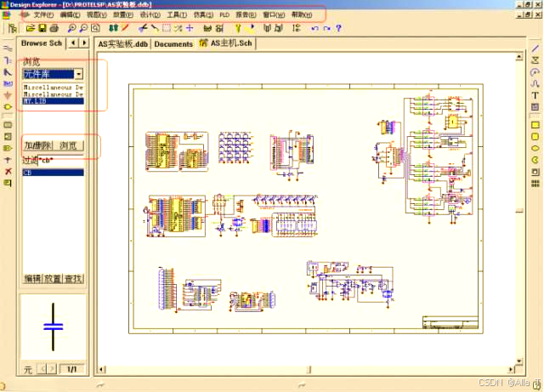Select the place bus tool in left toolbar
Viewport: 544px width, 392px height.
[8, 60]
